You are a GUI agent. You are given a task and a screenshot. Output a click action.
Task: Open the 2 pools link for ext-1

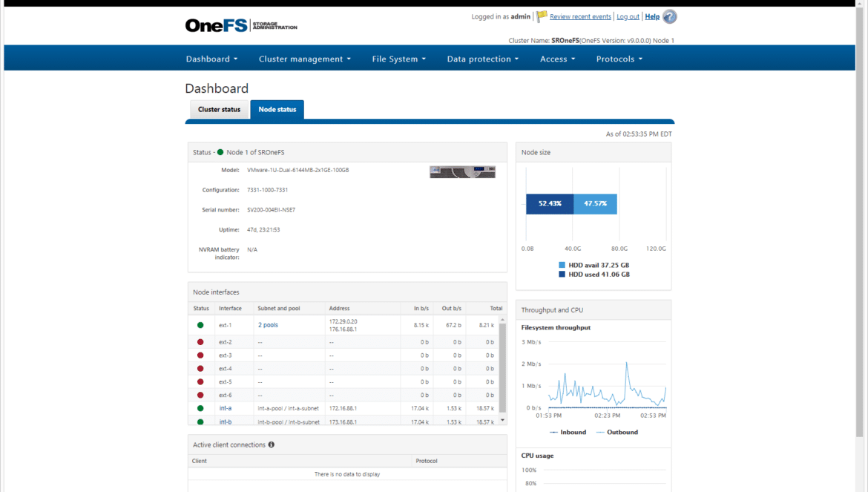pos(268,326)
